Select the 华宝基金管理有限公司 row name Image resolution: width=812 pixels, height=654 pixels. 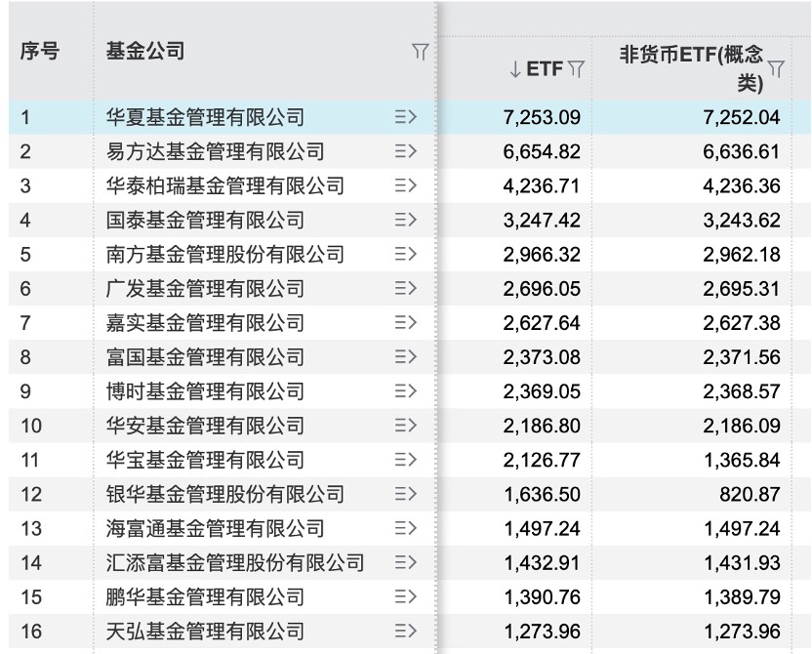[x=205, y=460]
